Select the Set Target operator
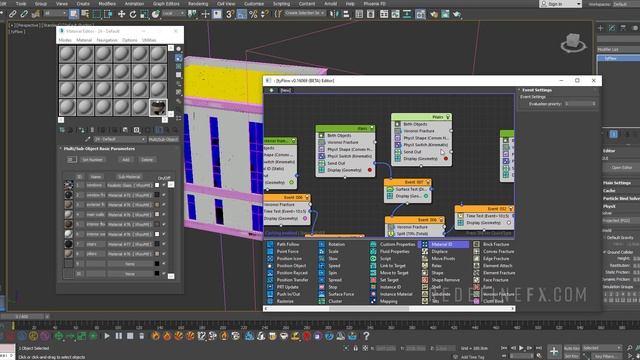The image size is (640, 360). [x=384, y=280]
